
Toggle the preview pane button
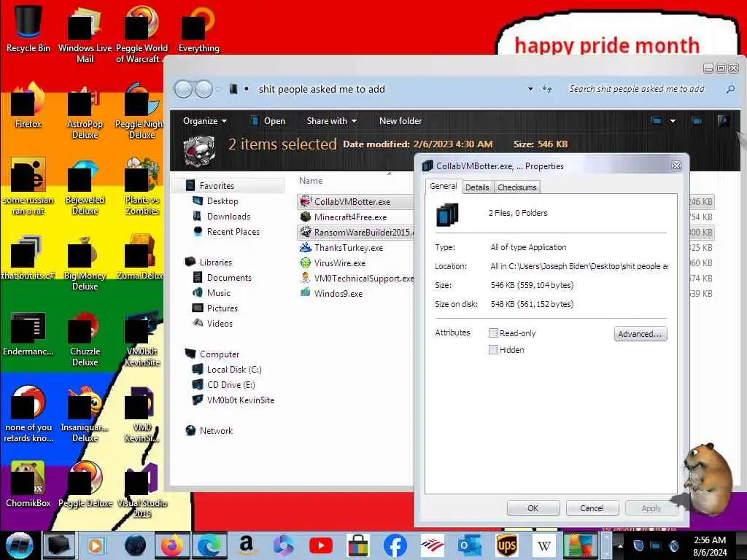[x=697, y=121]
